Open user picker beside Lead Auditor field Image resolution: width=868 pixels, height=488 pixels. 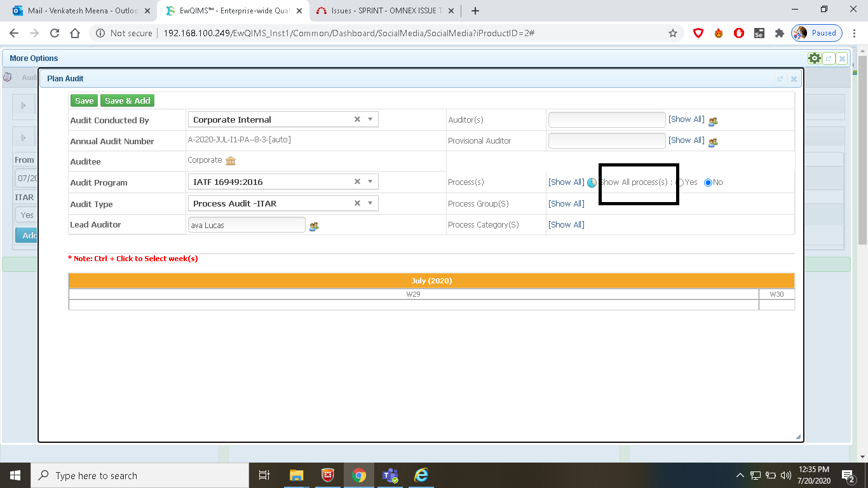click(x=314, y=226)
